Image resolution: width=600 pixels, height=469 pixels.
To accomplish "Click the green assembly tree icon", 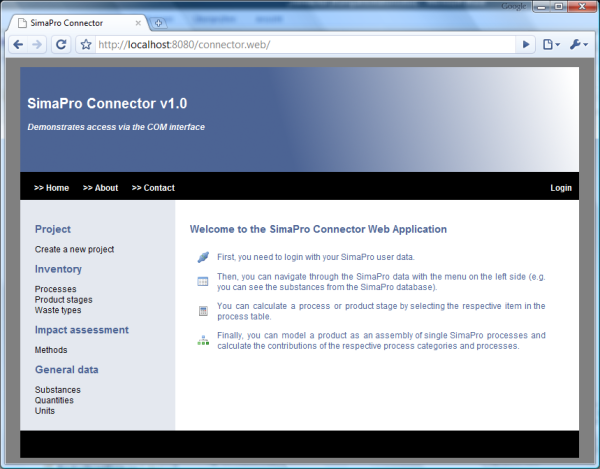I will (203, 340).
